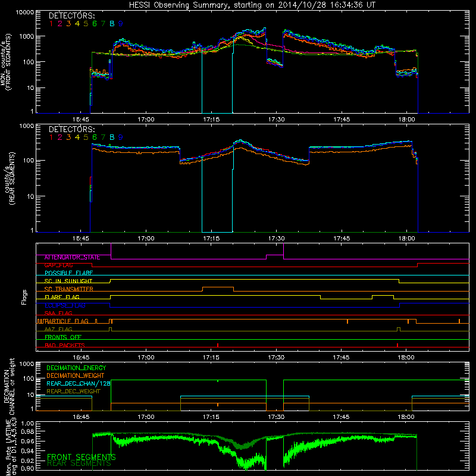Click the Flags vertical axis title
Image resolution: width=476 pixels, height=476 pixels.
24,297
